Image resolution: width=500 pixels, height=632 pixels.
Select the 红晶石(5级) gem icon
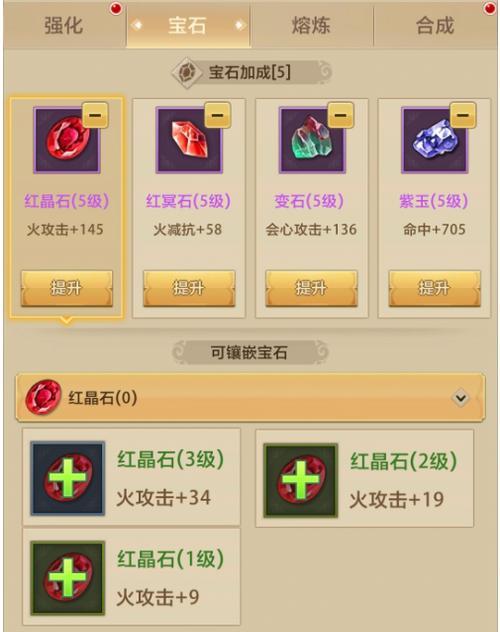point(66,141)
